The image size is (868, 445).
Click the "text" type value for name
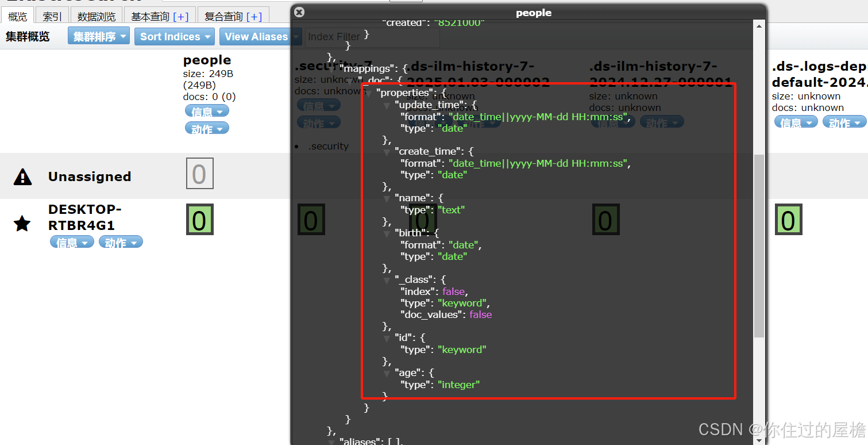(451, 210)
